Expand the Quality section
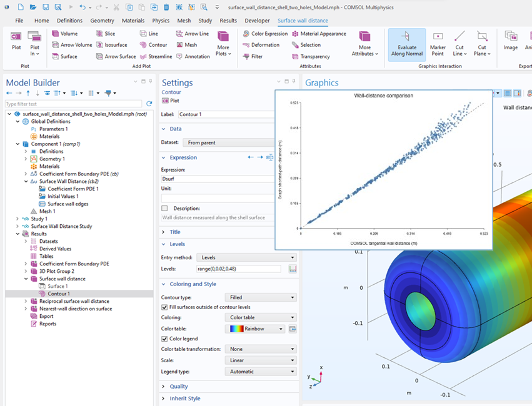 [x=178, y=387]
